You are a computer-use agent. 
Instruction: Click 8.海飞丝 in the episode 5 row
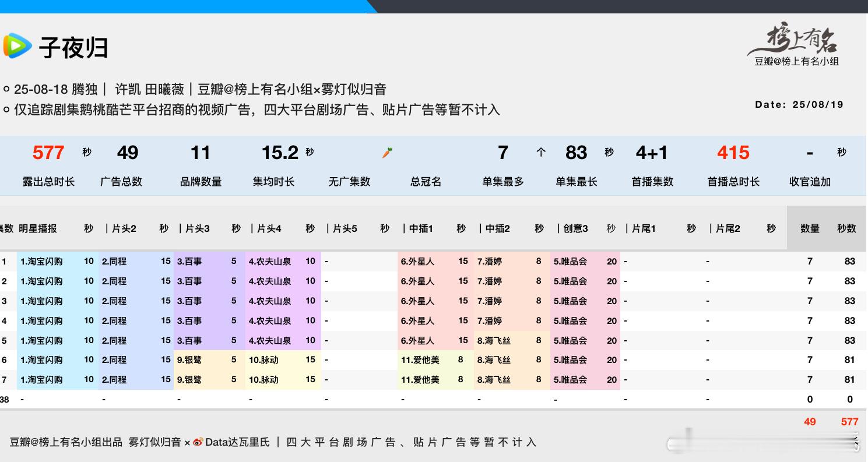point(494,341)
